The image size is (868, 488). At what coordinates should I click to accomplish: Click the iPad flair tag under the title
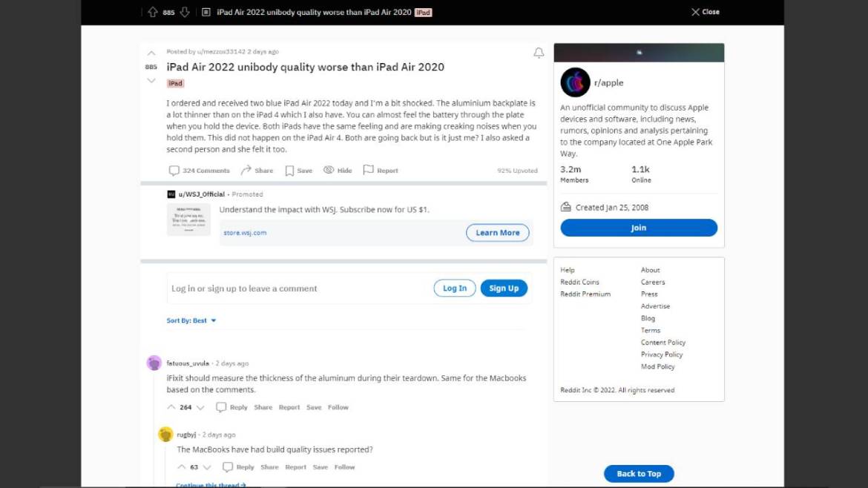pos(176,84)
